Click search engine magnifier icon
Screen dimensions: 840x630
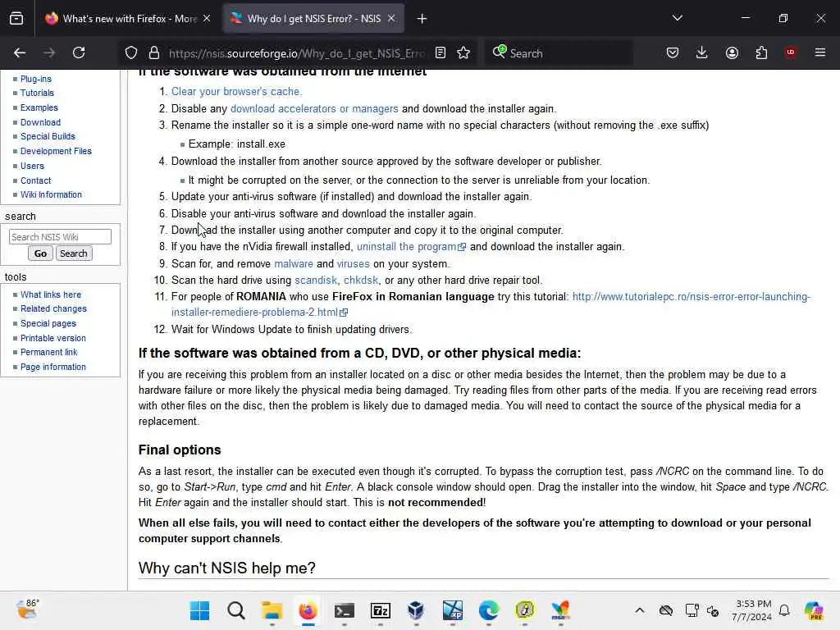point(500,52)
